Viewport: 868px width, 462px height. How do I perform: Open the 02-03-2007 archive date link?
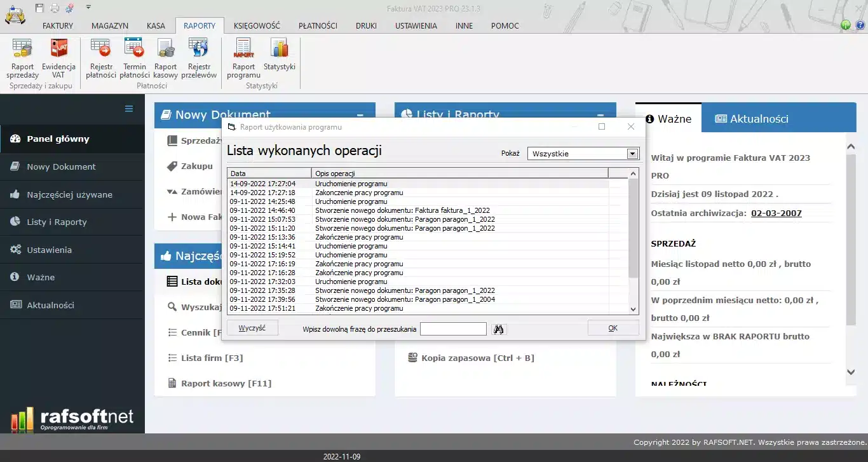tap(776, 213)
